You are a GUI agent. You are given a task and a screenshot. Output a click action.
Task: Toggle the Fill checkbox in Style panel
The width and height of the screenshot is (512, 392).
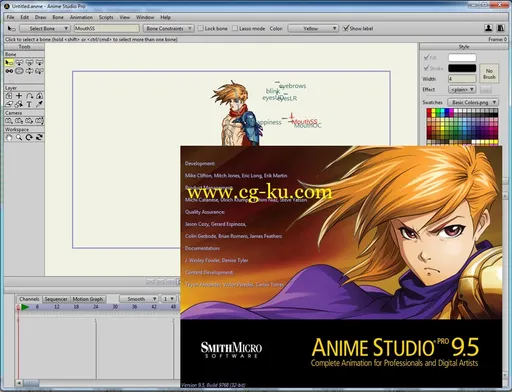coord(426,57)
